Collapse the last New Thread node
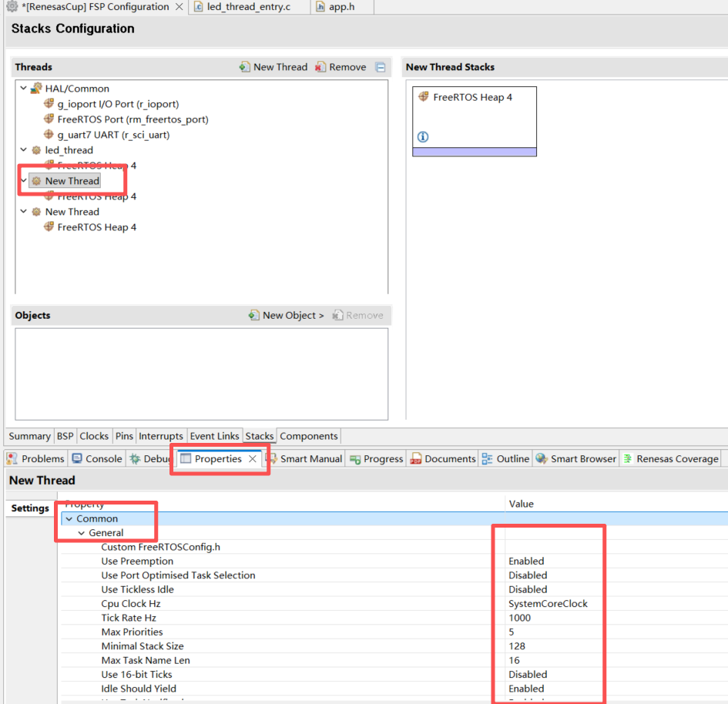 [23, 211]
